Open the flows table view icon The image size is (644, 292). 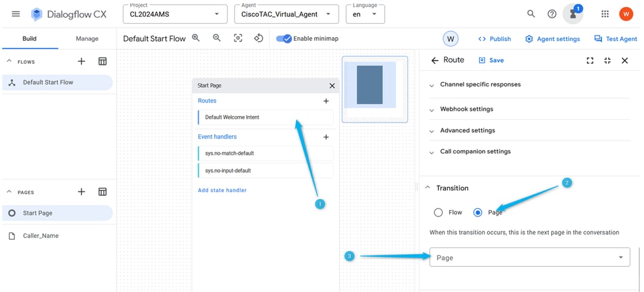pos(102,62)
